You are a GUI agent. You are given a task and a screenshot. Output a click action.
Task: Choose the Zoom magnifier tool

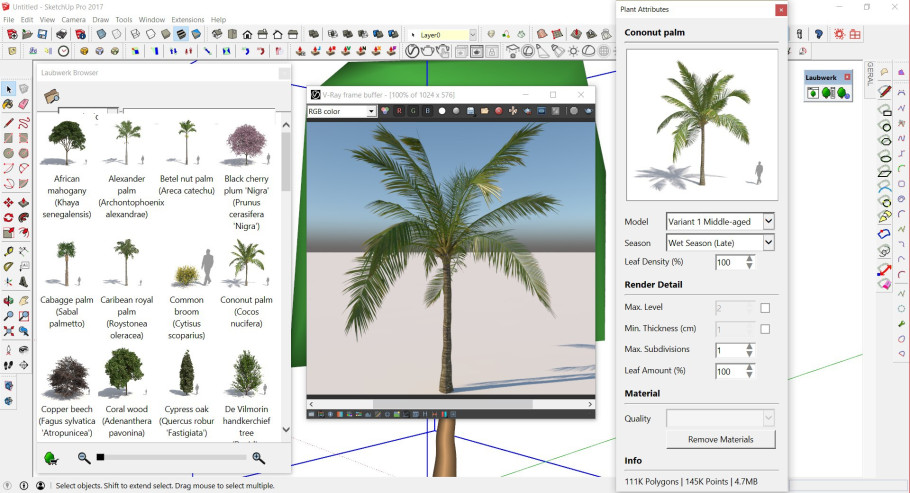[x=9, y=316]
